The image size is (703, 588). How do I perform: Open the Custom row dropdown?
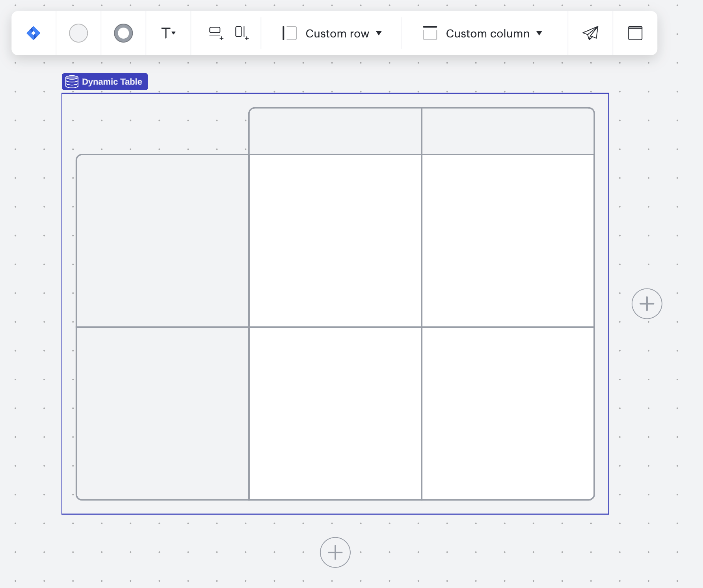click(379, 33)
